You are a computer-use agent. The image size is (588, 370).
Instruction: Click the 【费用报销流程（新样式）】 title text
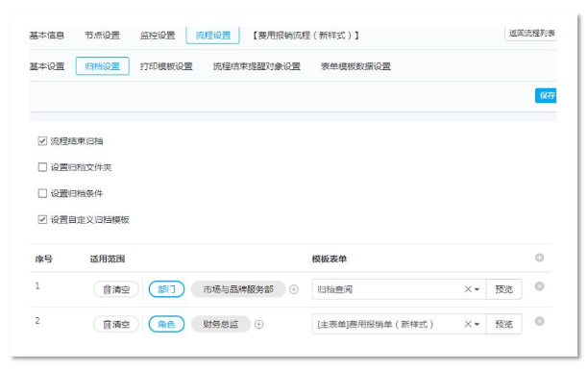pyautogui.click(x=306, y=36)
